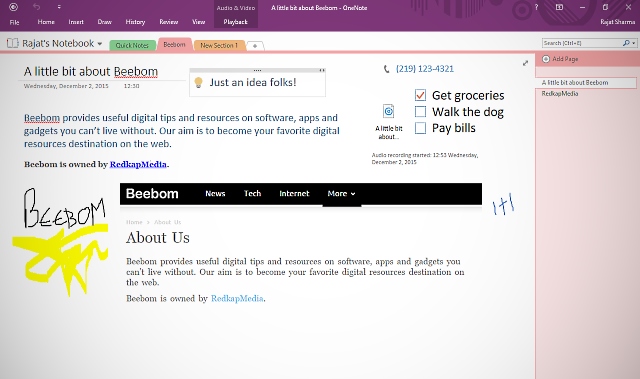Click Tech in embedded Beebom navbar
Viewport: 640px width, 379px height.
(x=252, y=193)
